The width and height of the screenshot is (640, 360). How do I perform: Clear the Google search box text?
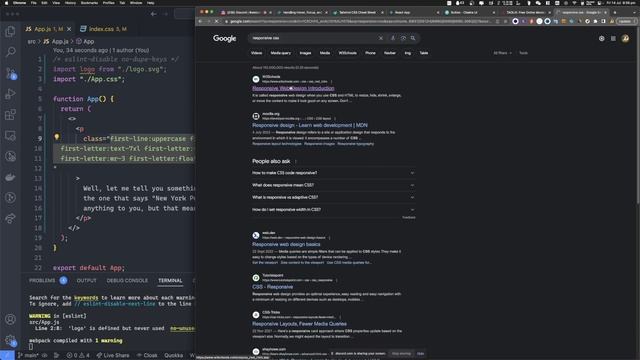pos(380,38)
